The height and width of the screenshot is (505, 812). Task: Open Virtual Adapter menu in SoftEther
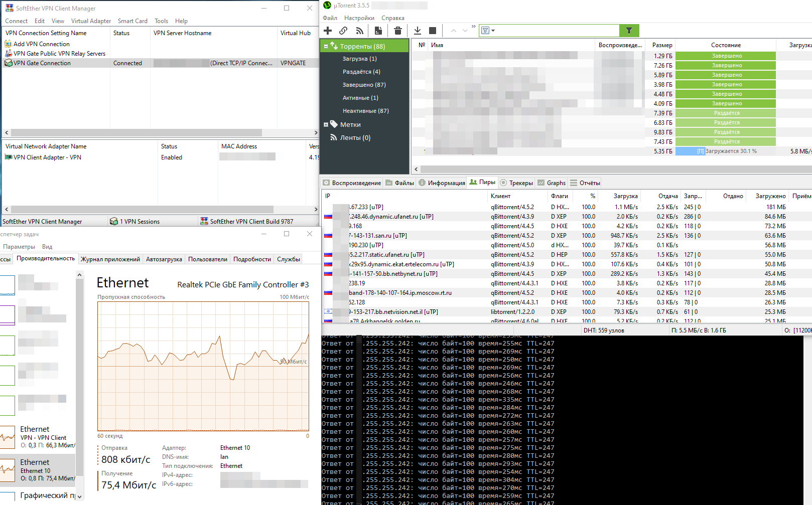pos(91,21)
